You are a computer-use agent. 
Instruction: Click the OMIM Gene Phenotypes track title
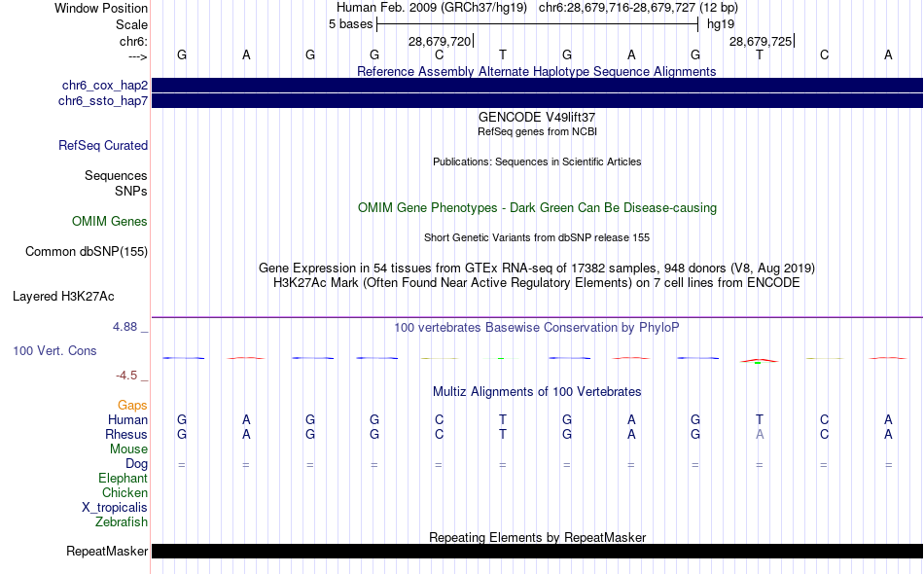[537, 207]
